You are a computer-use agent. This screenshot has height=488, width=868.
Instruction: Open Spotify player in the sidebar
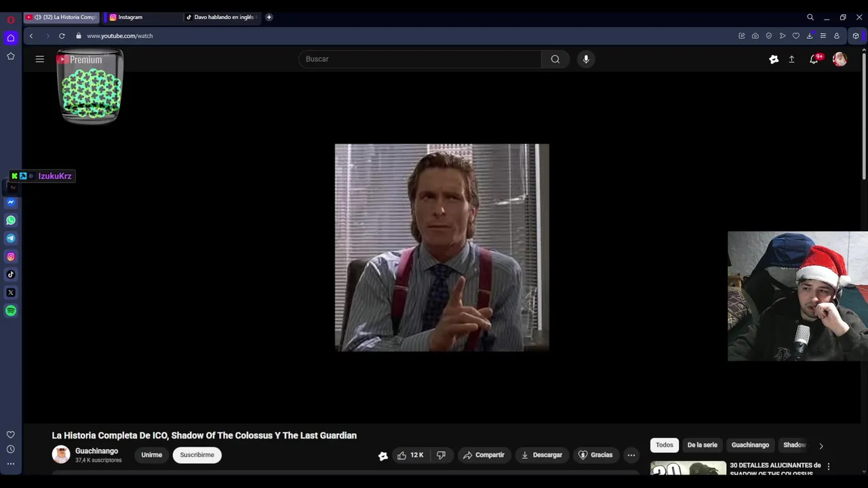pos(11,310)
